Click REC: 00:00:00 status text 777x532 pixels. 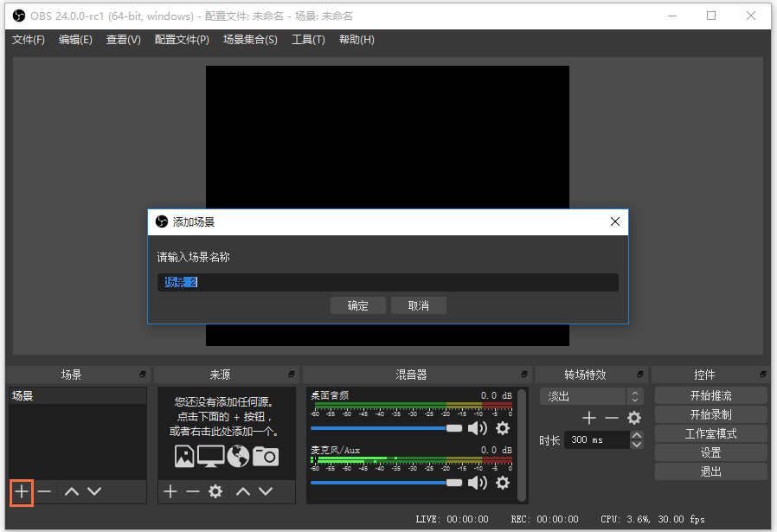[x=544, y=519]
